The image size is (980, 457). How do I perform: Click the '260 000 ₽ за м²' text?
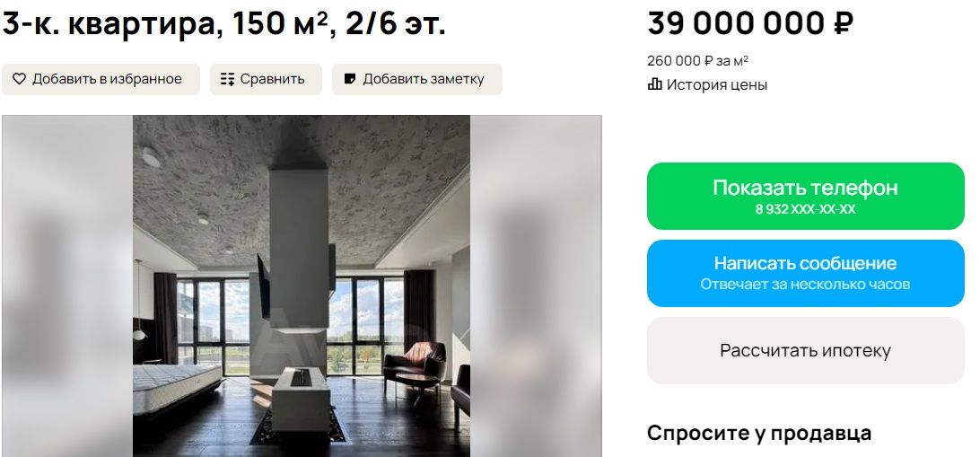[697, 61]
